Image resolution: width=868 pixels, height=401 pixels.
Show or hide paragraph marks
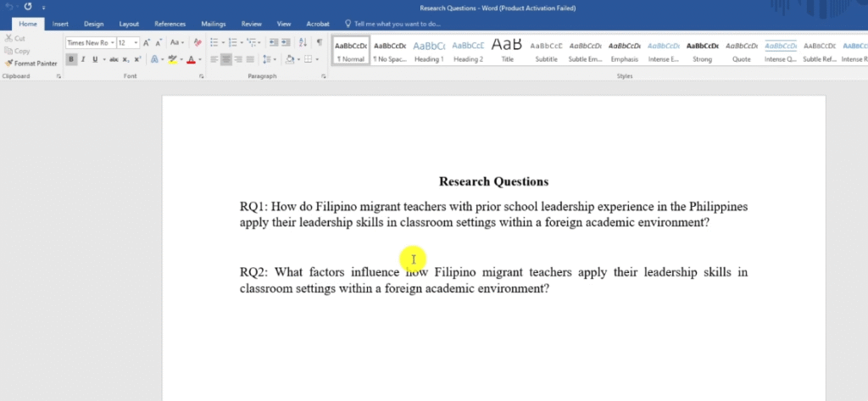coord(319,42)
